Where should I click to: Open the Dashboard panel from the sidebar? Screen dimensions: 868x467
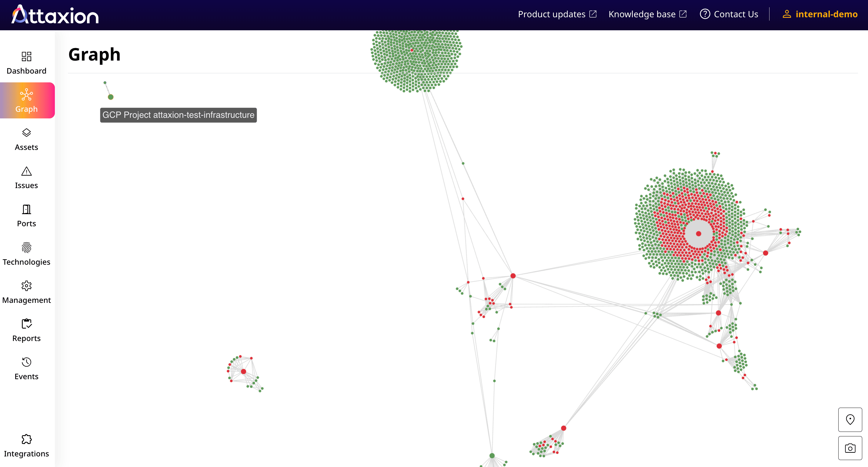(26, 63)
